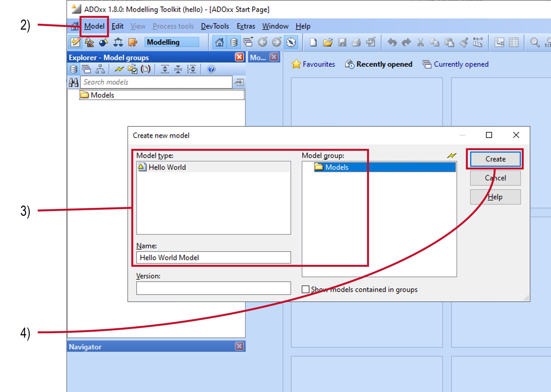Click the Explorer hierarchy tree icon

100,69
